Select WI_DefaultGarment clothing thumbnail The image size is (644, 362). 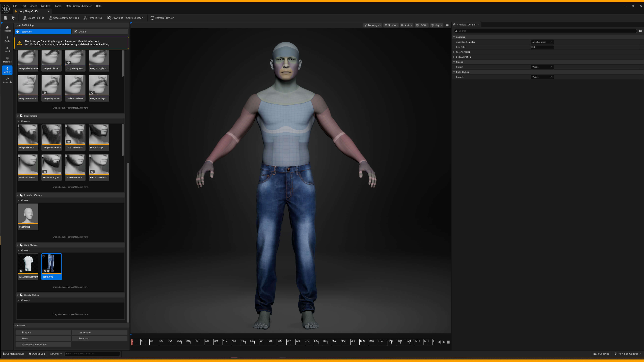coord(28,266)
